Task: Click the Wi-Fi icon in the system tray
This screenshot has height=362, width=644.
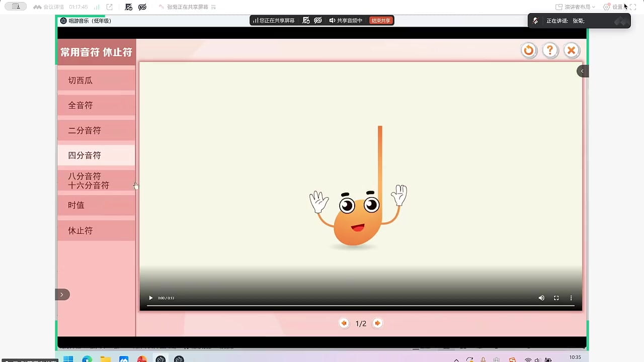Action: pos(528,360)
